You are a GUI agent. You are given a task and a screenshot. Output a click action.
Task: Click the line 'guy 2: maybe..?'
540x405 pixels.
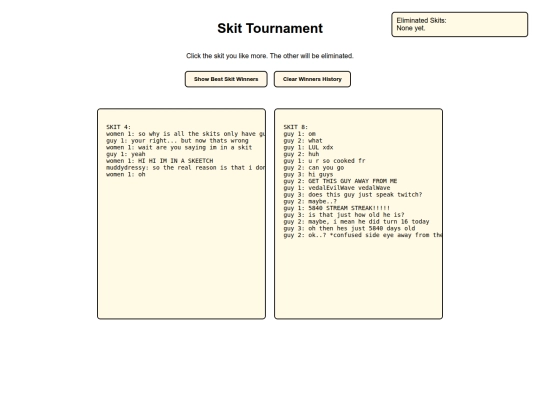(310, 201)
